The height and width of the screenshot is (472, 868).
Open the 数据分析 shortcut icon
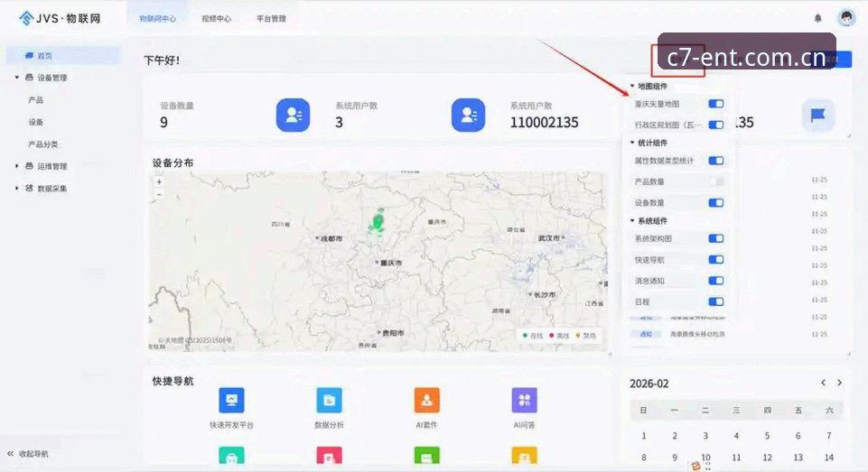pos(329,400)
